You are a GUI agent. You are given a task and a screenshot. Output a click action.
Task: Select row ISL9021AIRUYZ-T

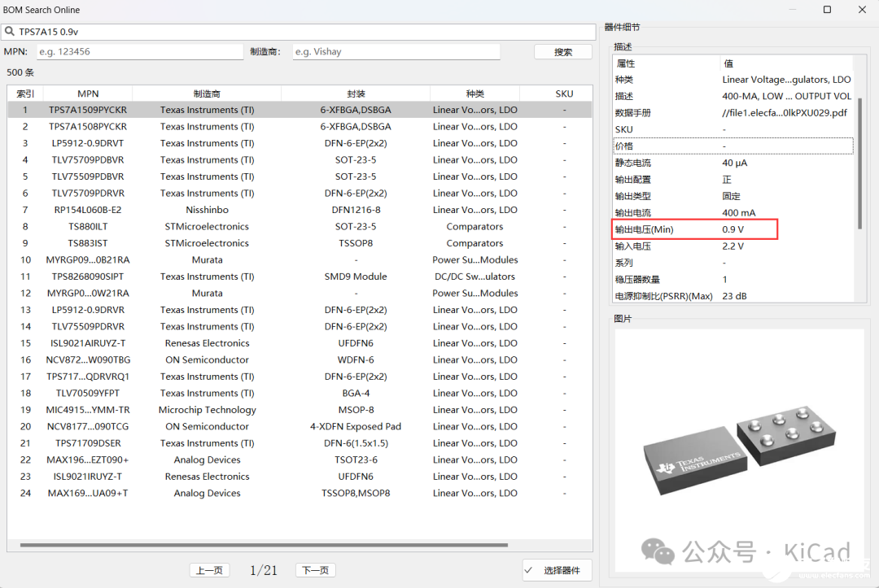(x=300, y=343)
